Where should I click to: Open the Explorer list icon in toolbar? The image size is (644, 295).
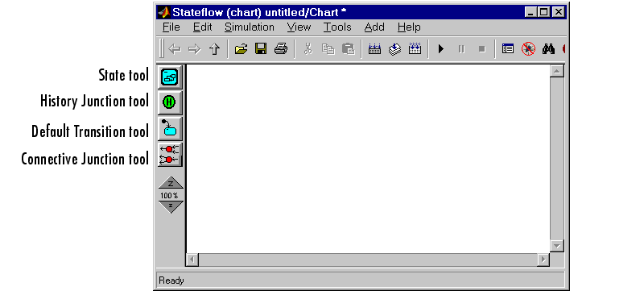[x=508, y=49]
